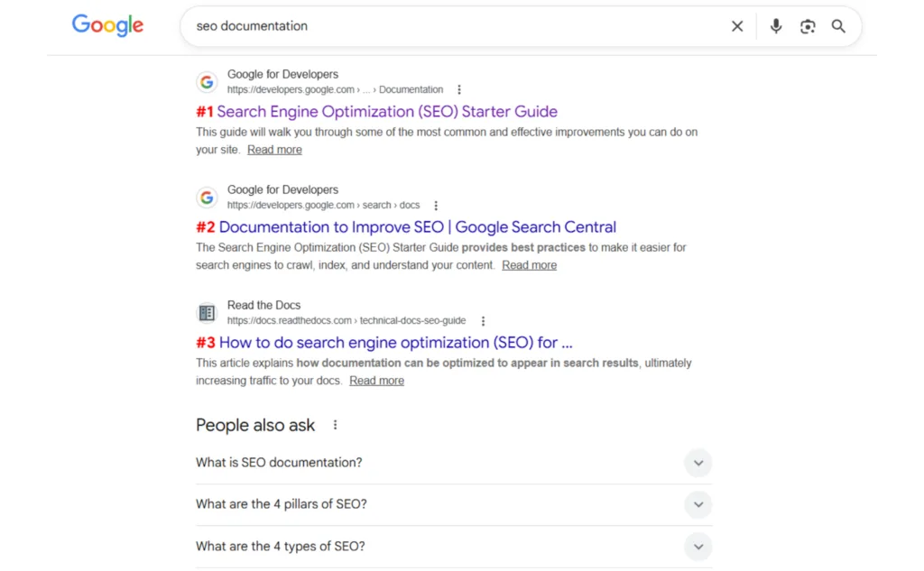
Task: Start voice search with the microphone icon
Action: [776, 27]
